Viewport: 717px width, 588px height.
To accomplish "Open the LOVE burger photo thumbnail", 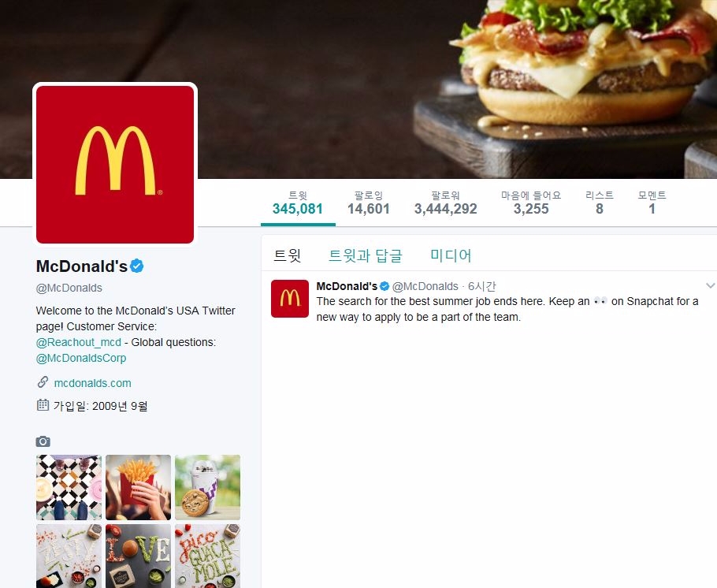I will click(x=138, y=556).
